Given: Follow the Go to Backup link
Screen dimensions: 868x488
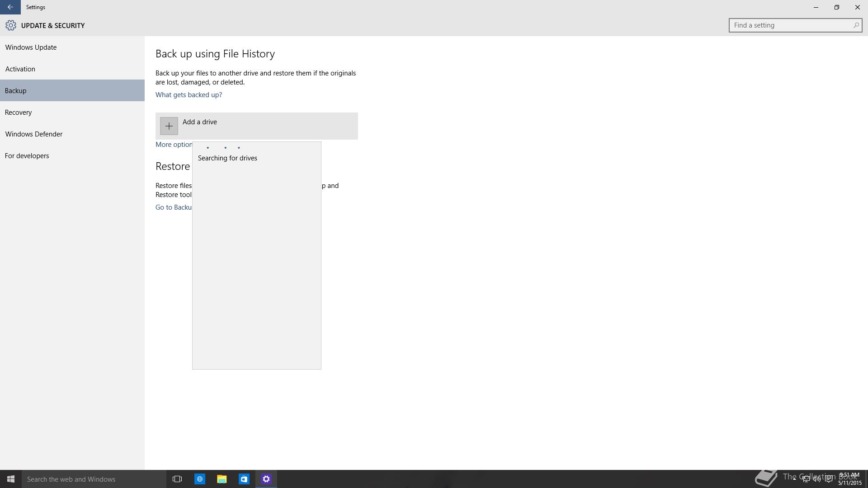Looking at the screenshot, I should point(174,207).
